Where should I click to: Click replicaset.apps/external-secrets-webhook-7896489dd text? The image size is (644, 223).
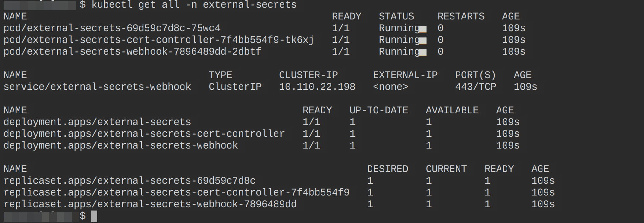click(150, 204)
